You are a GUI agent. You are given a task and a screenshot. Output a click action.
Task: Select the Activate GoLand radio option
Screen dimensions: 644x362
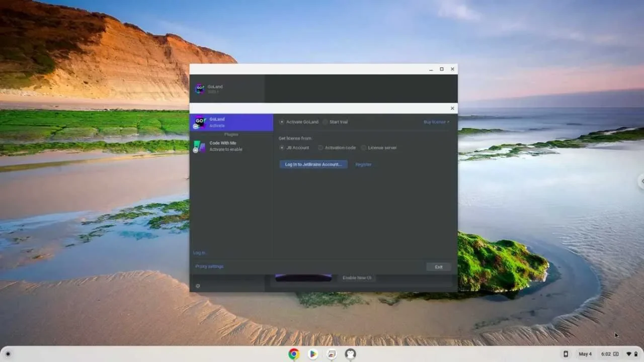[x=282, y=122]
